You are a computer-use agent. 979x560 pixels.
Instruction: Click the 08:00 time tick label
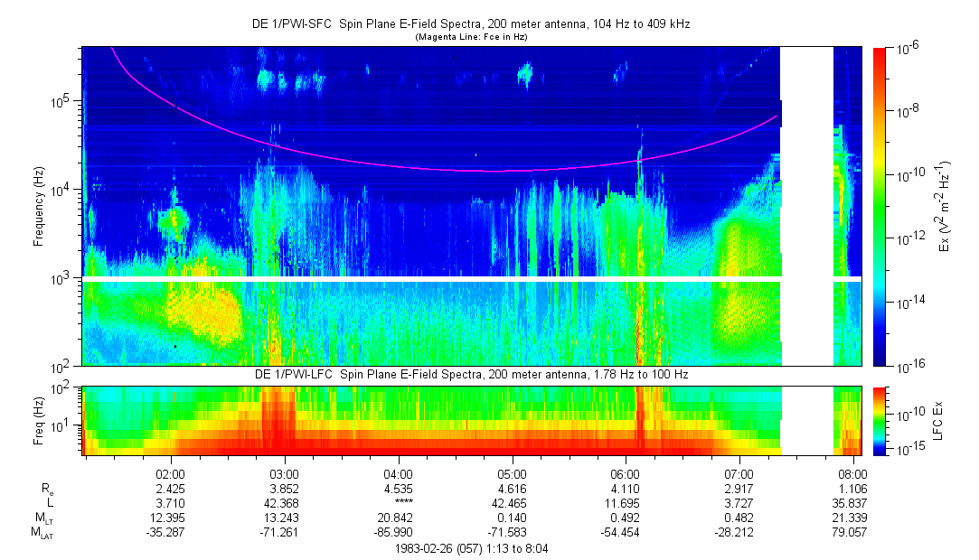(x=852, y=473)
